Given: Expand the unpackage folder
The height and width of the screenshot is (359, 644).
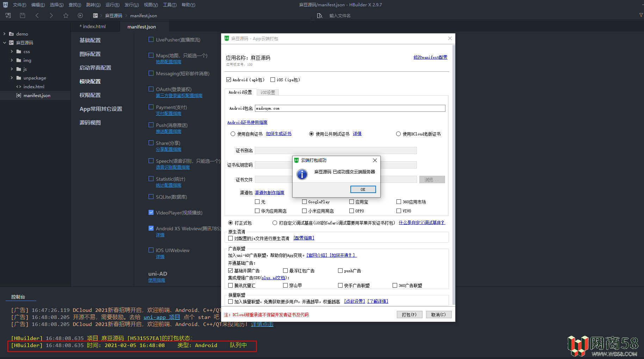Looking at the screenshot, I should (12, 78).
